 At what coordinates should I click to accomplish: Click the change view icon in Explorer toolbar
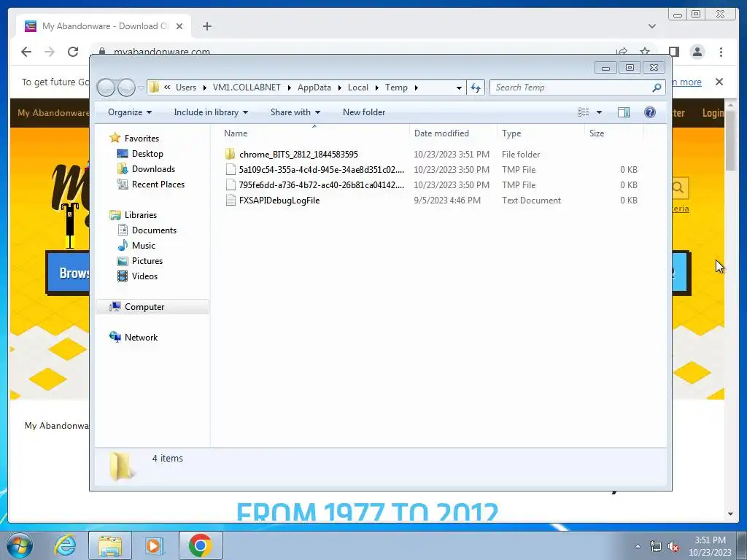584,112
